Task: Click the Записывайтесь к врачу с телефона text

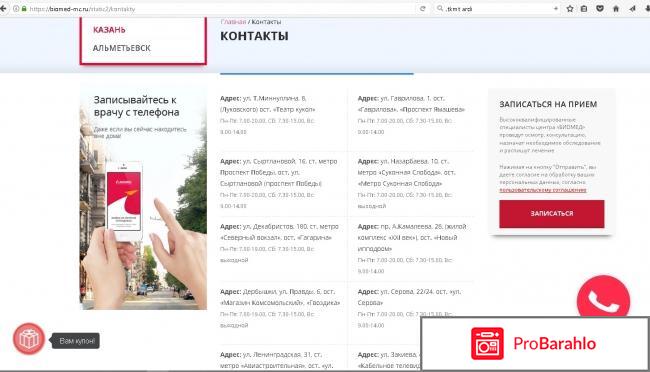Action: [136, 106]
